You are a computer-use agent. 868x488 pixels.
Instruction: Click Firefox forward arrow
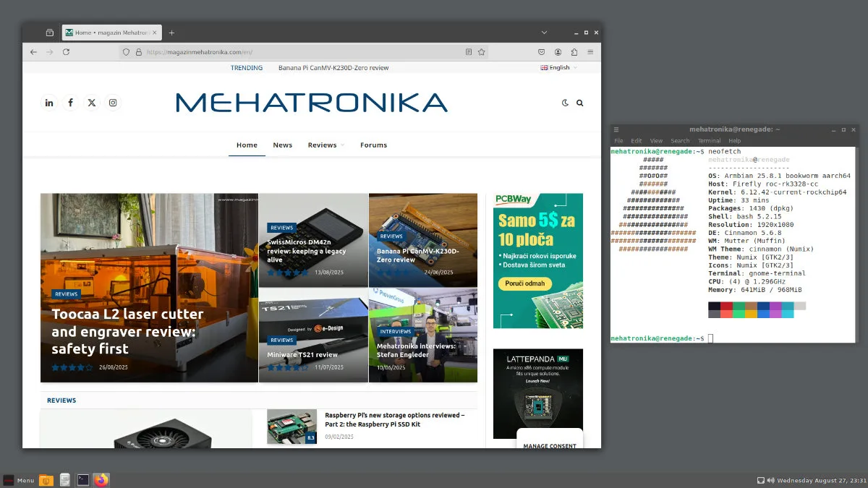click(50, 52)
